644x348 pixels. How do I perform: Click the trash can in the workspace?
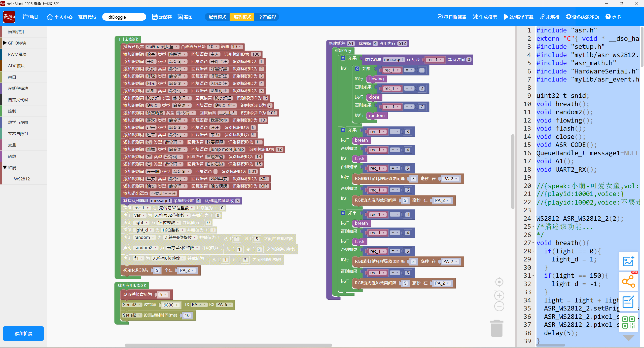pos(496,328)
